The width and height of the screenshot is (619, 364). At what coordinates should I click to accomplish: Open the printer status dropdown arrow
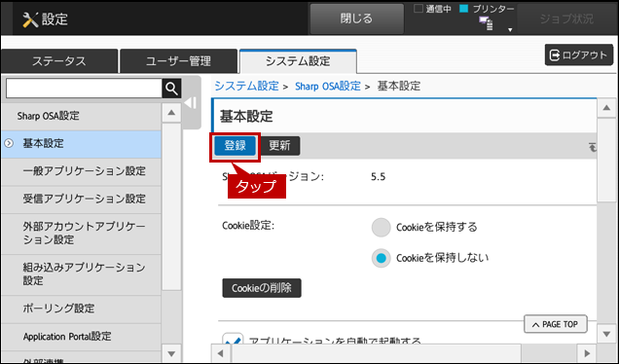[510, 30]
